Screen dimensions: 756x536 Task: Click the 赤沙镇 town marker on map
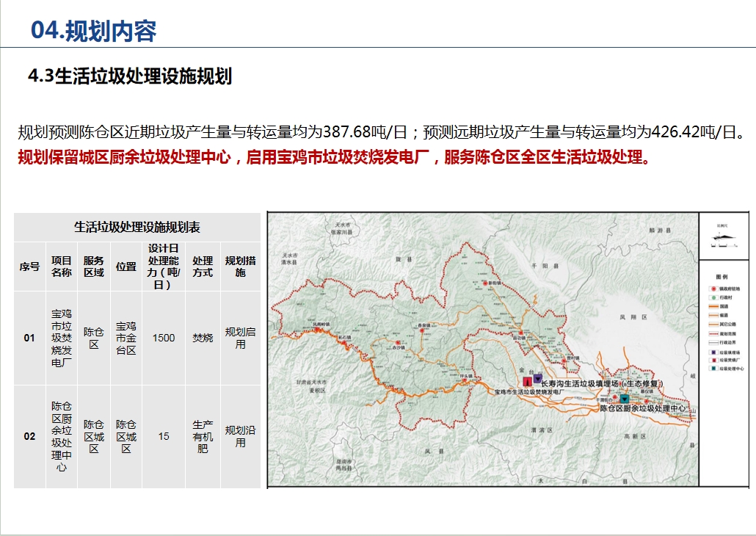(x=399, y=342)
